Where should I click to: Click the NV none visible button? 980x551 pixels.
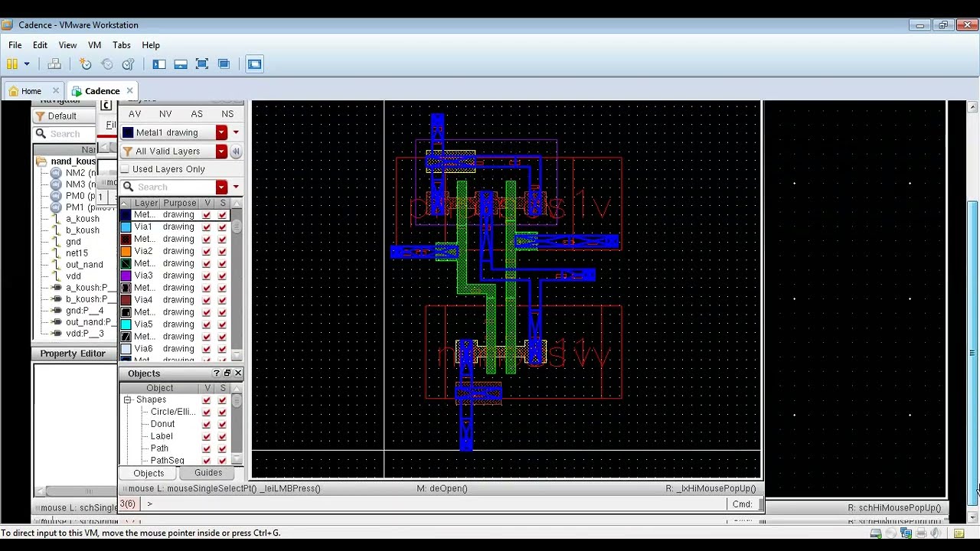tap(165, 114)
